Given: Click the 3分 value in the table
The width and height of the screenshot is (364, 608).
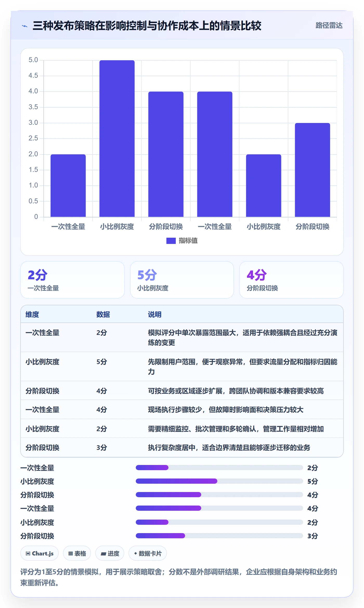Looking at the screenshot, I should tap(102, 448).
